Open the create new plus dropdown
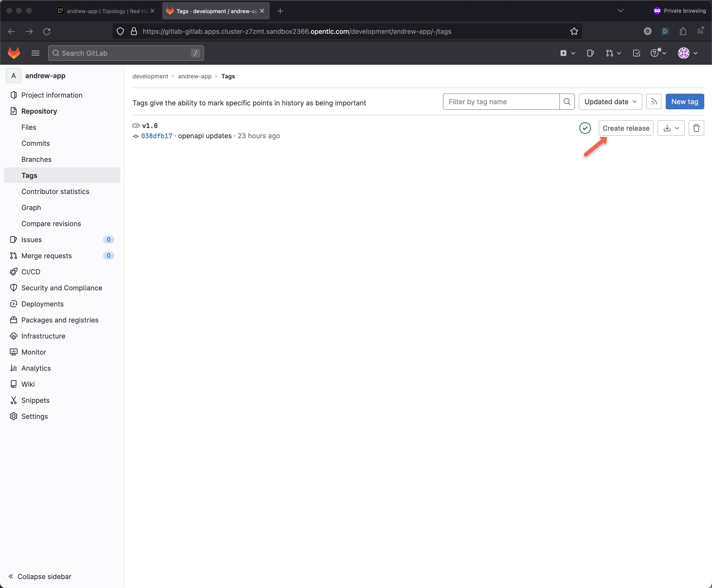The width and height of the screenshot is (712, 588). (567, 53)
